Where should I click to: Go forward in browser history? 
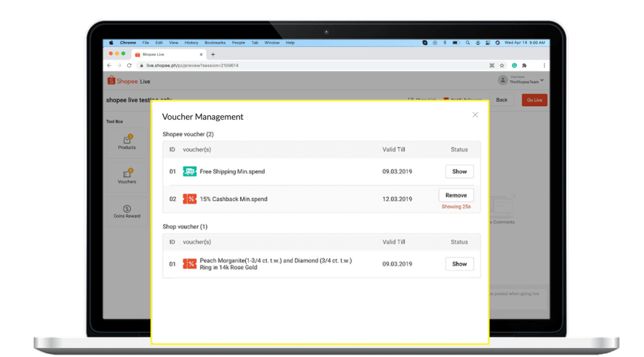pos(119,65)
